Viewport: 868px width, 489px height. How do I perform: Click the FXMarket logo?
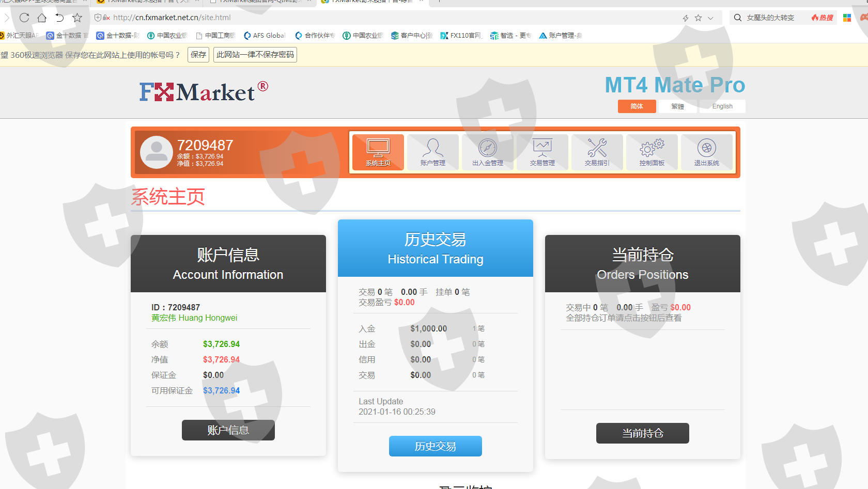pos(204,92)
